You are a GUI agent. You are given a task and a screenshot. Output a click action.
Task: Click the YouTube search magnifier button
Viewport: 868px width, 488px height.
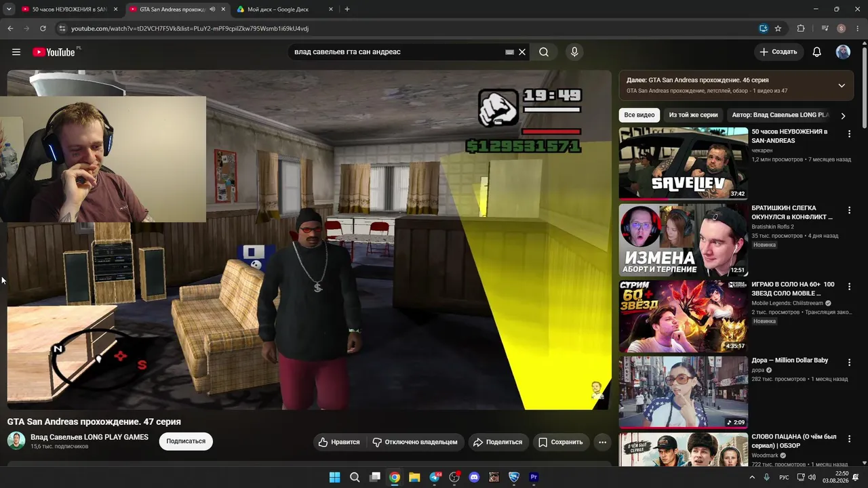(544, 52)
